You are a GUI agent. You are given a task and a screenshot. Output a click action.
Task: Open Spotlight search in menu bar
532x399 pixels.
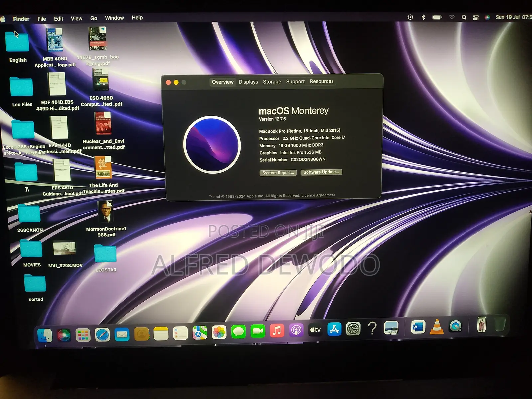tap(464, 17)
